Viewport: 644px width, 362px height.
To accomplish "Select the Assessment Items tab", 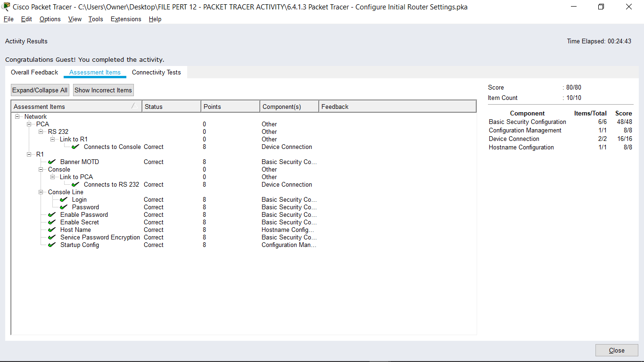I will click(x=95, y=72).
